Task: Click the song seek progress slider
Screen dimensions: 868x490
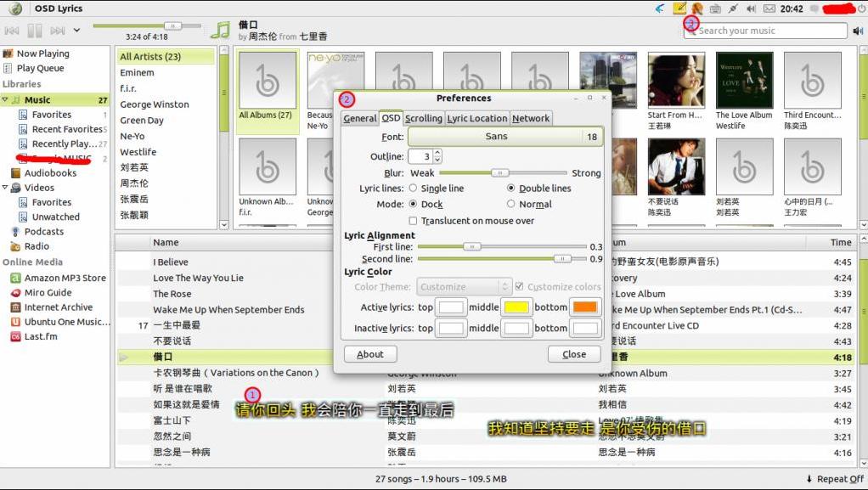Action: tap(147, 25)
